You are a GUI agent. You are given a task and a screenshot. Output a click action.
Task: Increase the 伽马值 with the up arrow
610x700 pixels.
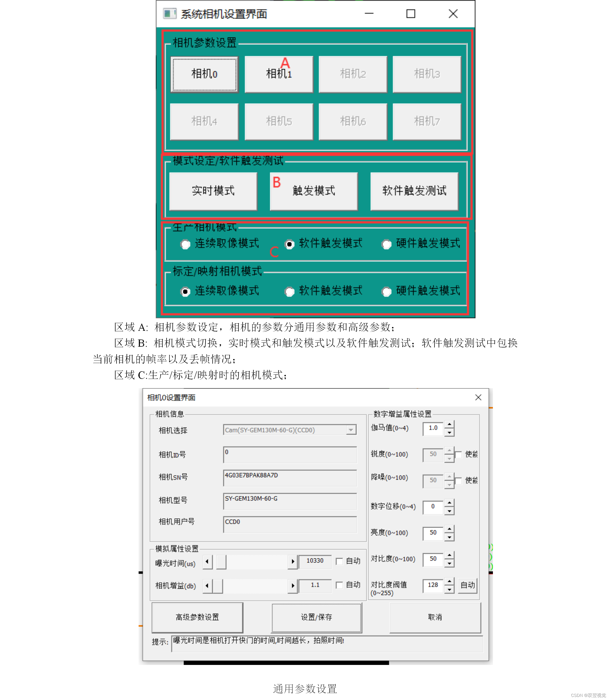pyautogui.click(x=449, y=424)
